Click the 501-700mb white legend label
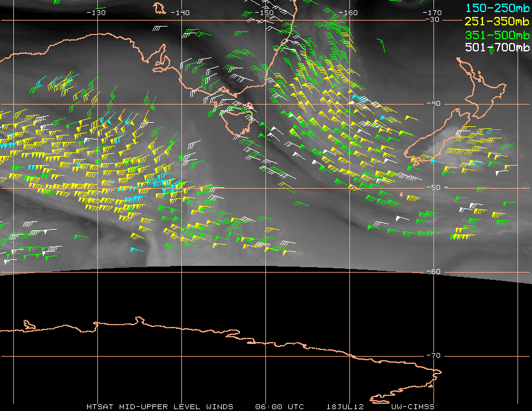The height and width of the screenshot is (411, 532). pyautogui.click(x=497, y=47)
